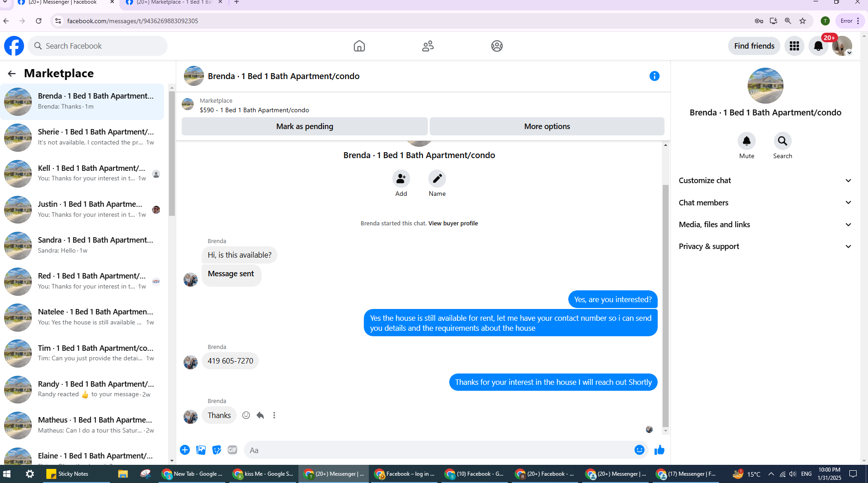The height and width of the screenshot is (483, 868).
Task: Click the browser address bar
Action: tap(404, 21)
